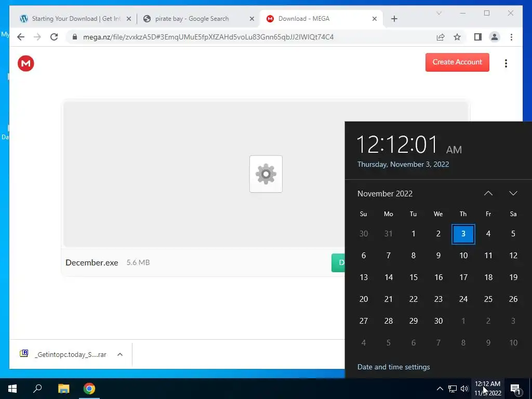Viewport: 532px width, 399px height.
Task: Click the MEGA logo icon
Action: click(x=26, y=63)
